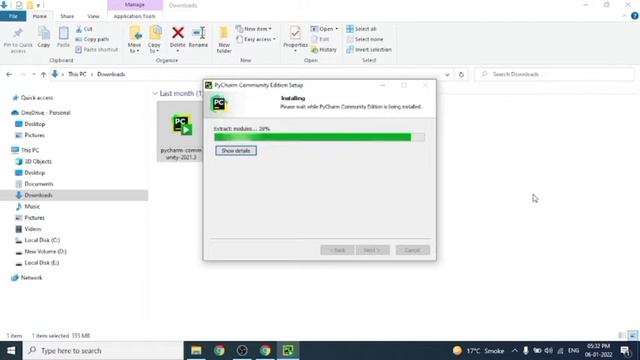This screenshot has width=640, height=360.
Task: Open first Chrome icon on taskbar
Action: pos(219,351)
